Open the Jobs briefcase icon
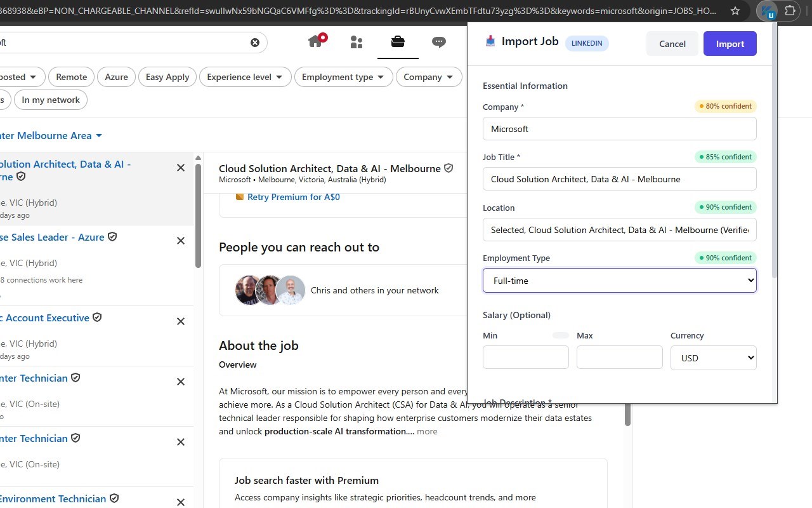 (398, 42)
